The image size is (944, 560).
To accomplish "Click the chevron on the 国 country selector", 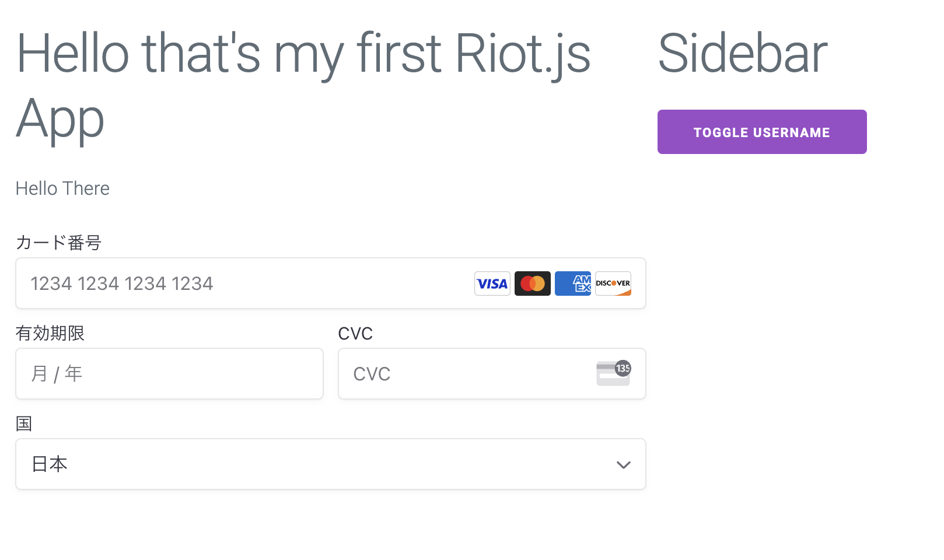I will [x=623, y=465].
